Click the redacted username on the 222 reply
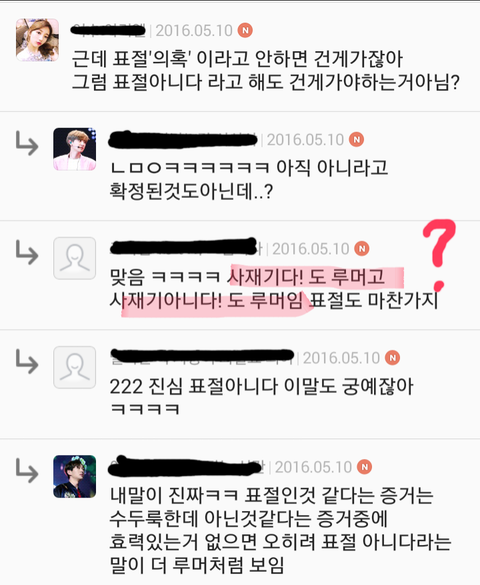Screen dimensions: 480x585 tap(203, 357)
